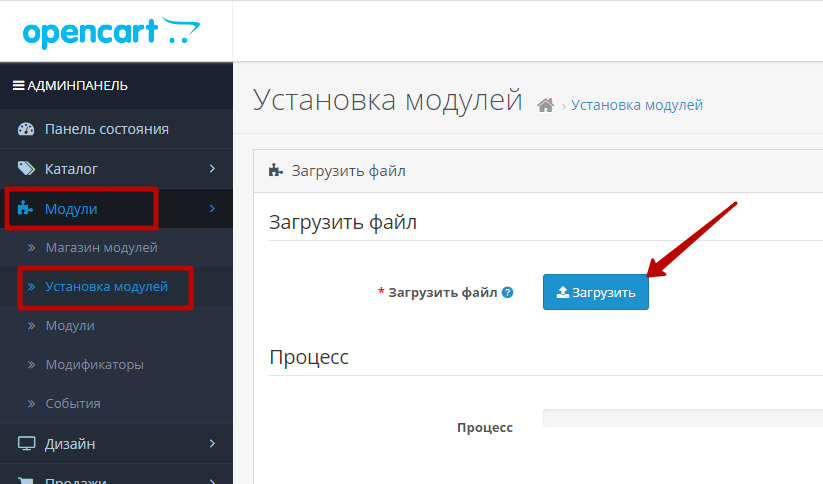This screenshot has height=484, width=823.
Task: Collapse the Модули menu arrow
Action: click(x=212, y=208)
